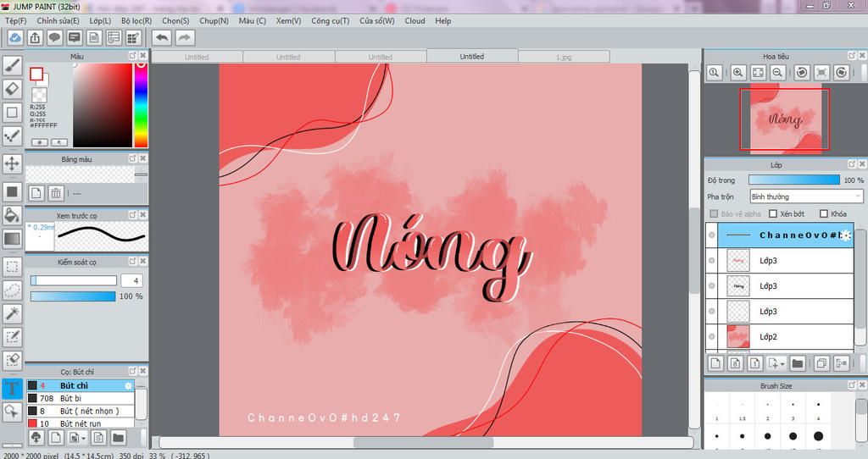The image size is (868, 459).
Task: Select the Fill rectangle tool
Action: pyautogui.click(x=12, y=192)
